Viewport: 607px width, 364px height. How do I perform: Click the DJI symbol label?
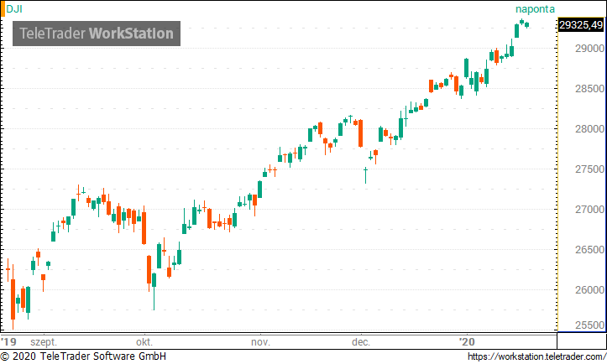[x=14, y=9]
